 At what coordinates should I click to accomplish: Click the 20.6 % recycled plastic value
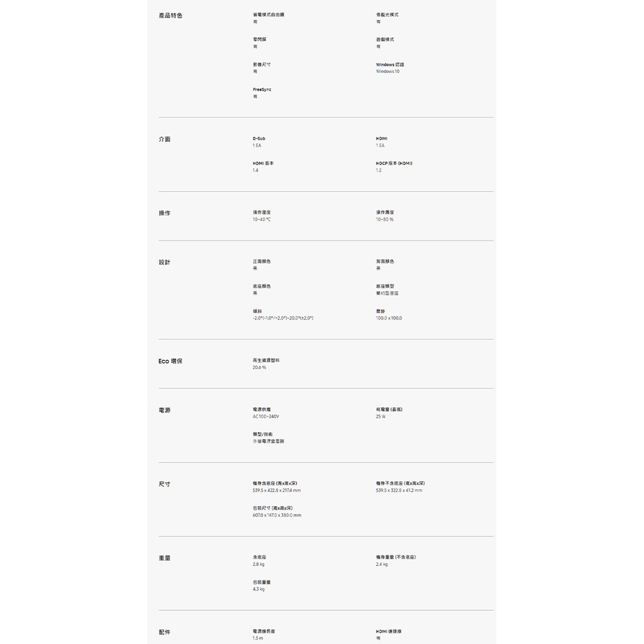pyautogui.click(x=259, y=367)
